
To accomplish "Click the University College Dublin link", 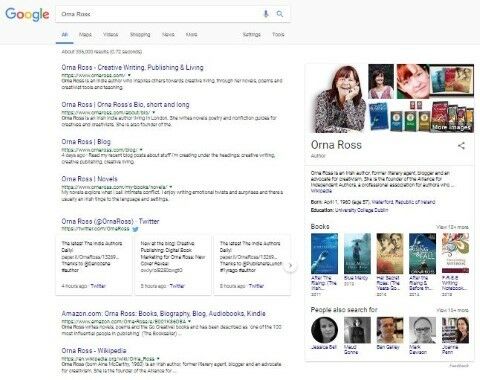I will (361, 210).
